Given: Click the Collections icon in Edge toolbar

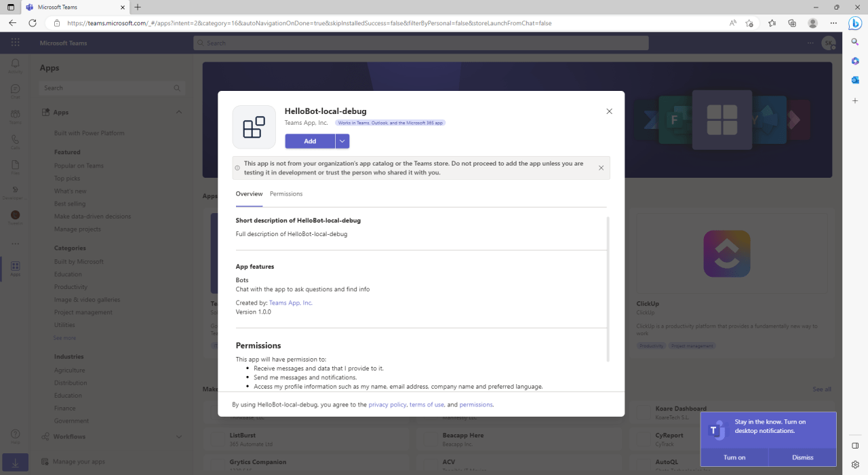Looking at the screenshot, I should 792,22.
